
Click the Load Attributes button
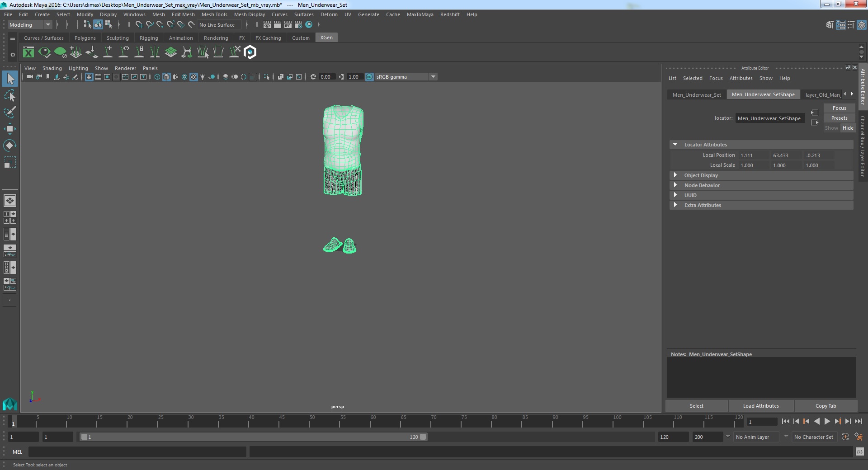(x=761, y=406)
